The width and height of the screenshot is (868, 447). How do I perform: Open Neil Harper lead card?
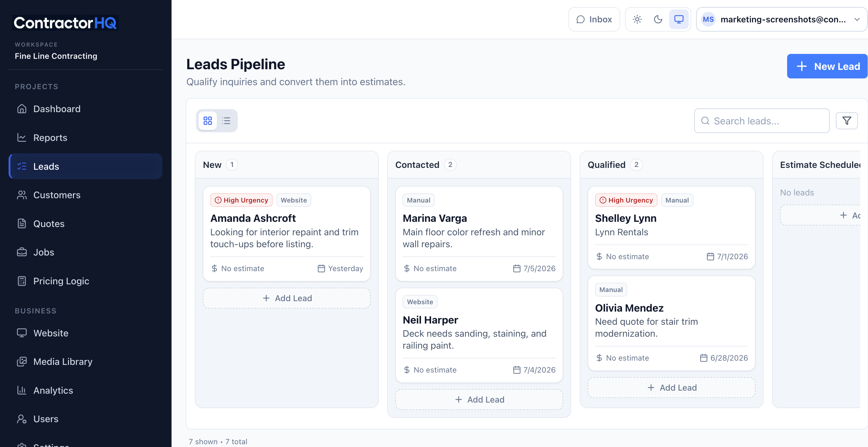(x=479, y=335)
